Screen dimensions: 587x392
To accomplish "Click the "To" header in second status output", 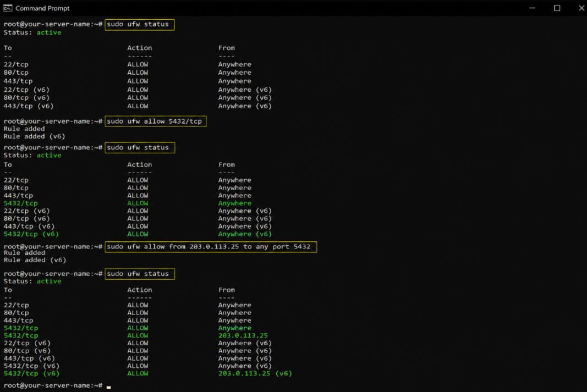I will click(x=8, y=164).
